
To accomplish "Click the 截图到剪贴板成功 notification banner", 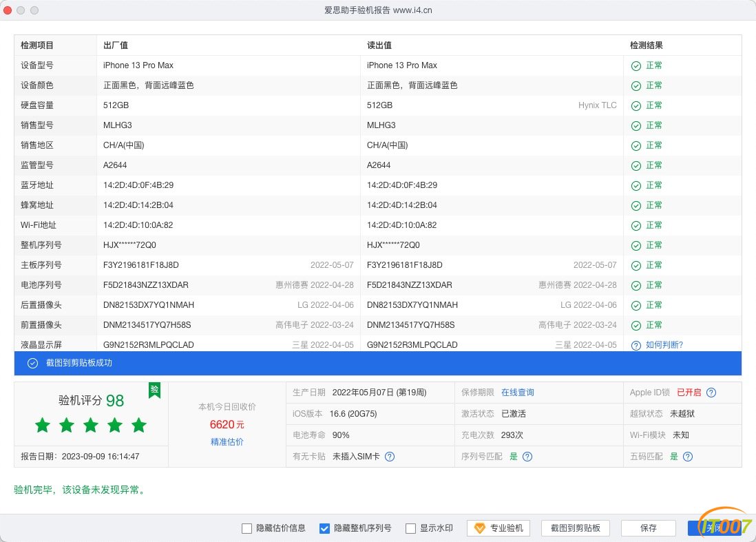I will point(377,363).
